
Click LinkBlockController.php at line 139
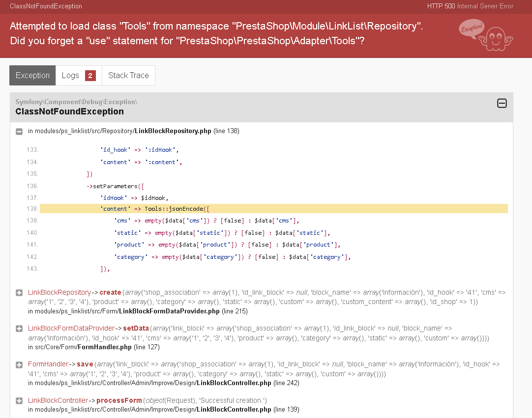pyautogui.click(x=234, y=409)
